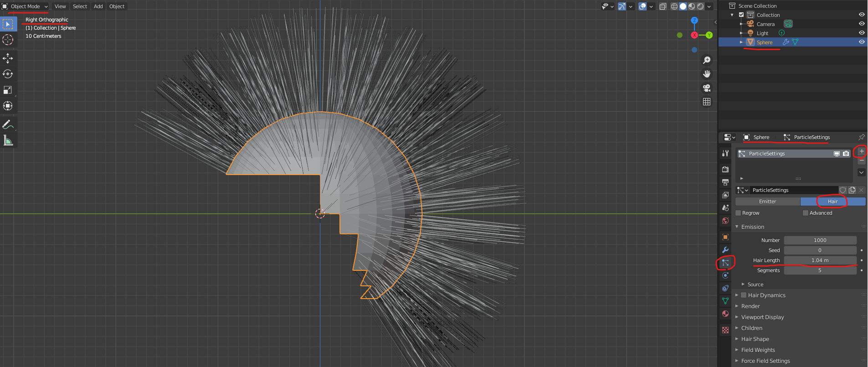The image size is (868, 367).
Task: Select the Scale tool
Action: pyautogui.click(x=8, y=90)
